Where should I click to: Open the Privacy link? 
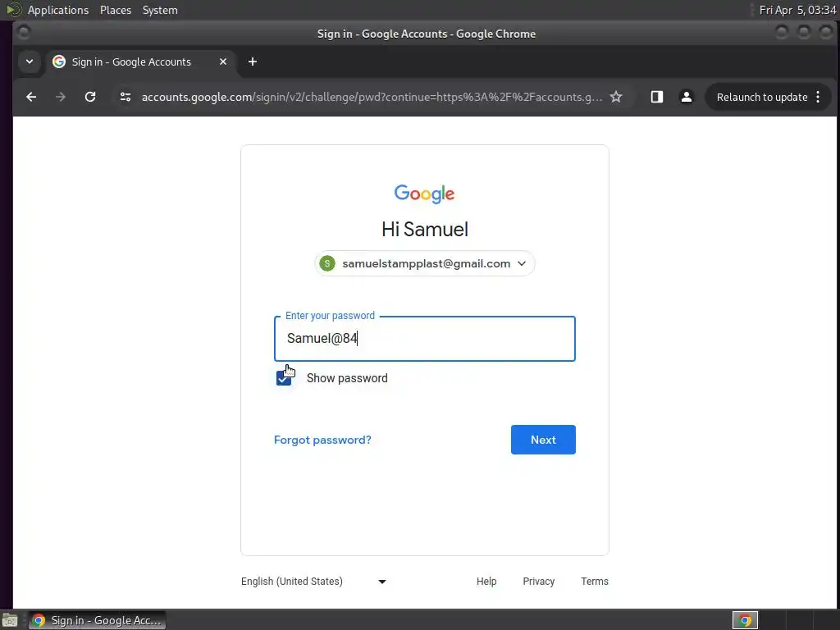[x=538, y=582]
